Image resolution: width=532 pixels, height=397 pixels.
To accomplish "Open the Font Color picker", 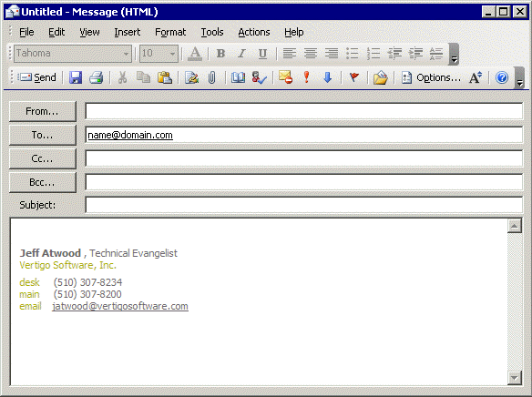I will point(195,54).
